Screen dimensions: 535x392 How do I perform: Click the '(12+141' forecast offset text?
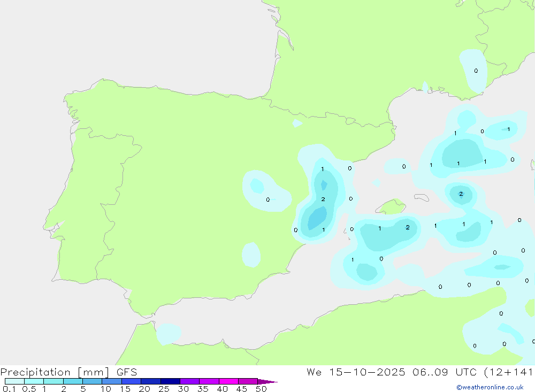508,372
